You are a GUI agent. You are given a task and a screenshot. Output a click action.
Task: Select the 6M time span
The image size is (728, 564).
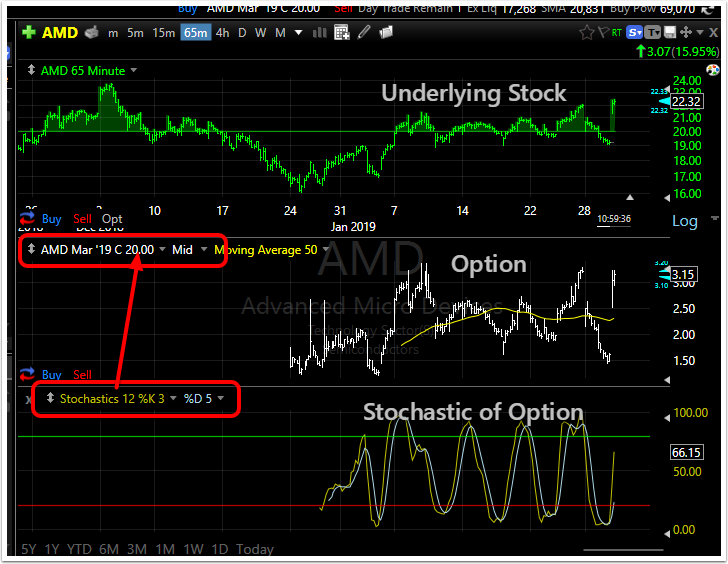109,549
